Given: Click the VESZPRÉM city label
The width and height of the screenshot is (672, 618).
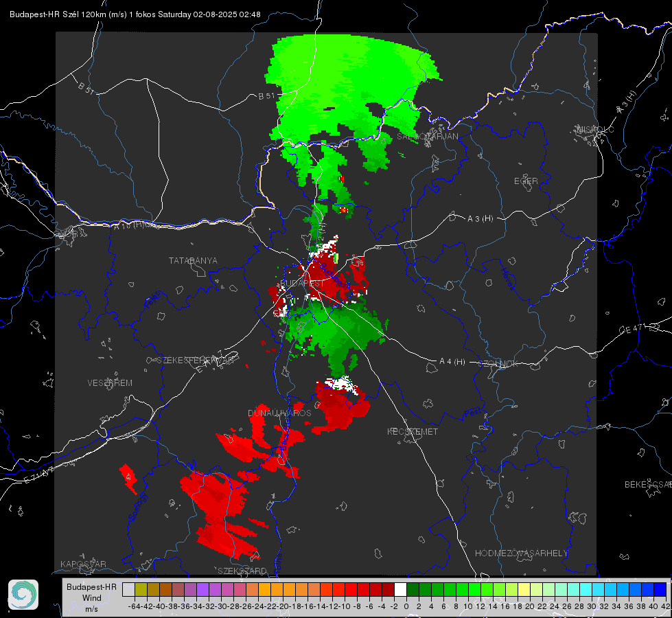Looking at the screenshot, I should [110, 383].
